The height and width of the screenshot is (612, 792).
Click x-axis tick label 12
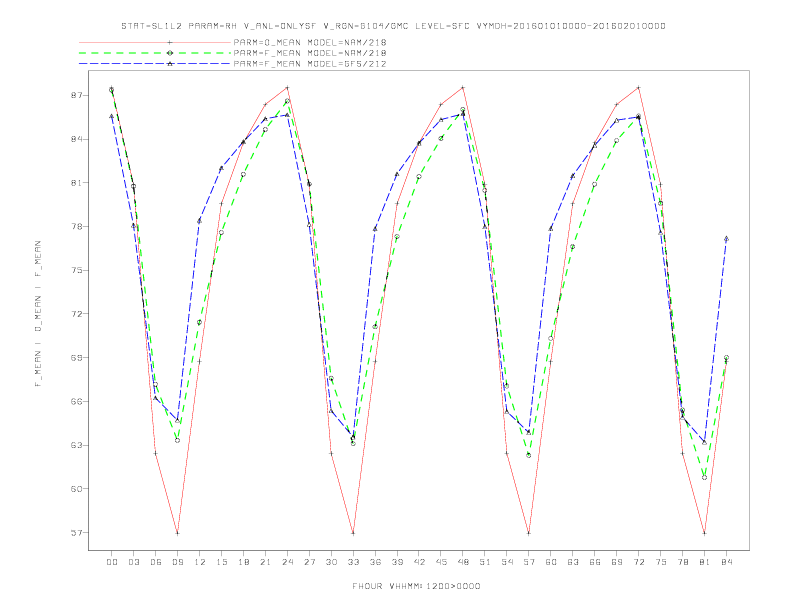[x=200, y=562]
